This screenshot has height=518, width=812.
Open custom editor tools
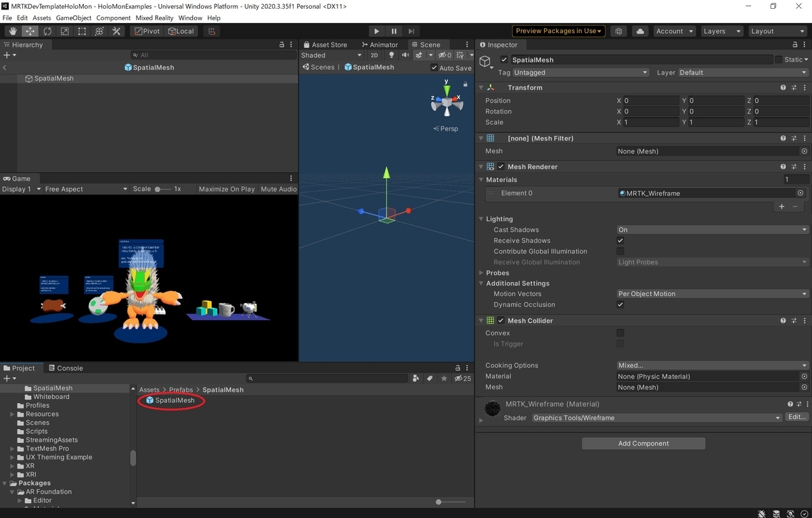click(116, 31)
